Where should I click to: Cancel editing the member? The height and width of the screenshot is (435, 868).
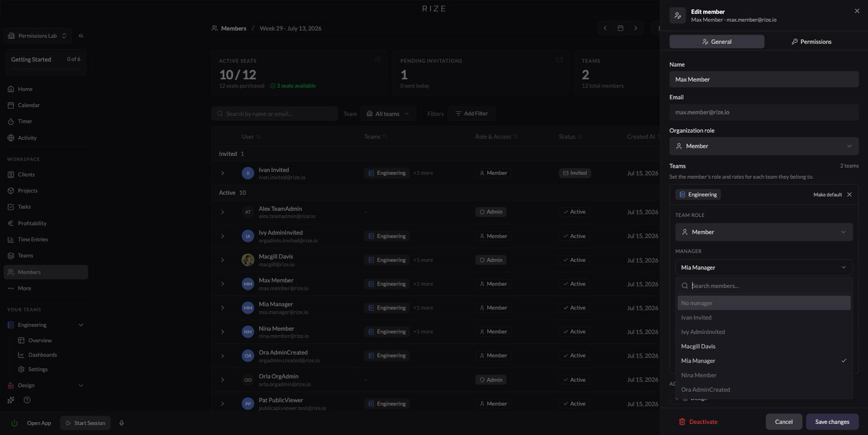[x=784, y=422]
